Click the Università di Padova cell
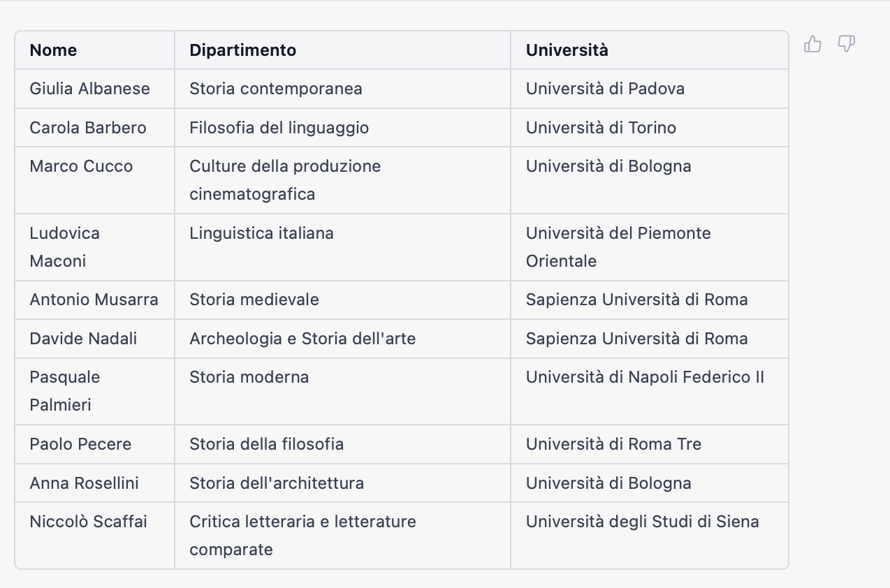This screenshot has height=588, width=890. [604, 89]
